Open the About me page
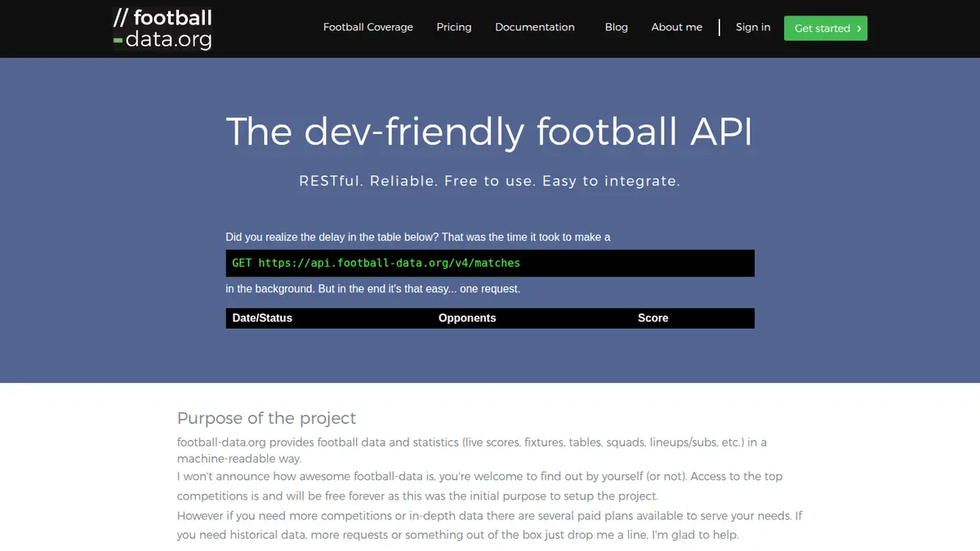980x551 pixels. 677,27
